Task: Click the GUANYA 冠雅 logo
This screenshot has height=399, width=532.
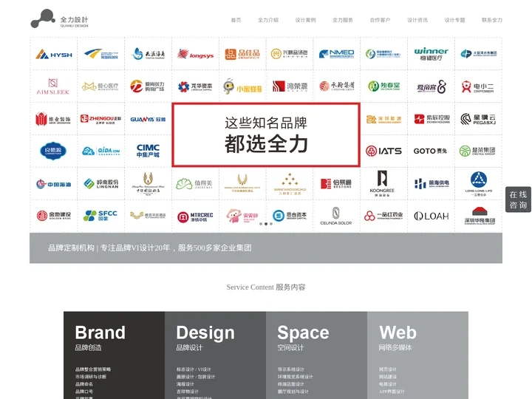Action: click(148, 120)
